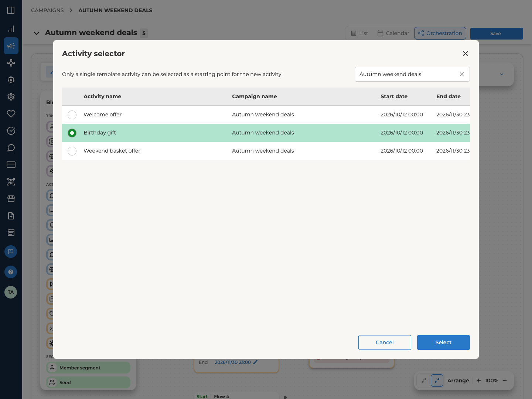Select the Weekend basket offer radio button
The image size is (532, 399).
(x=72, y=151)
